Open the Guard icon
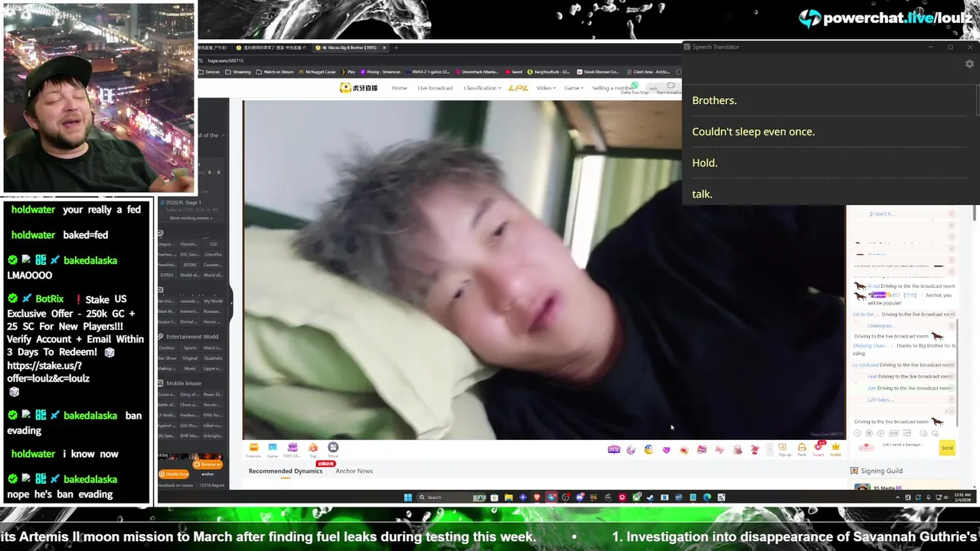The image size is (980, 551). pyautogui.click(x=818, y=449)
